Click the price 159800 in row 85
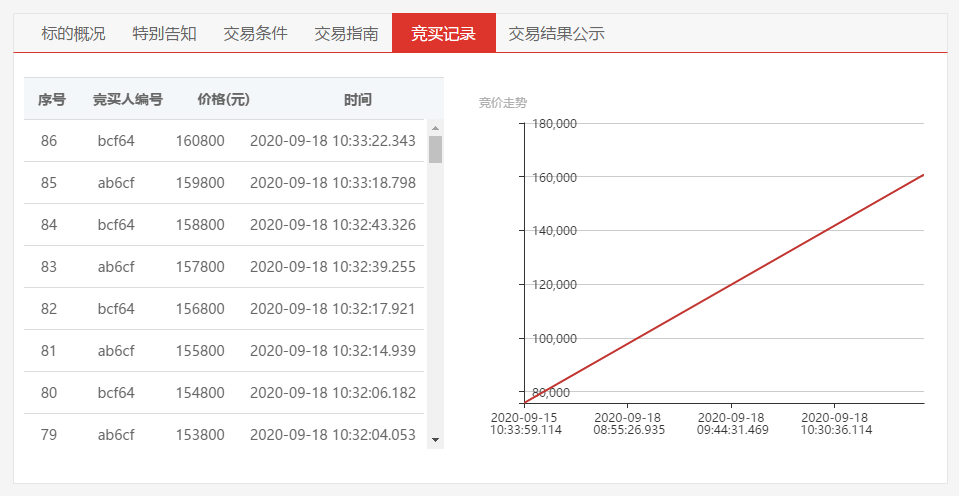959x496 pixels. [x=200, y=183]
